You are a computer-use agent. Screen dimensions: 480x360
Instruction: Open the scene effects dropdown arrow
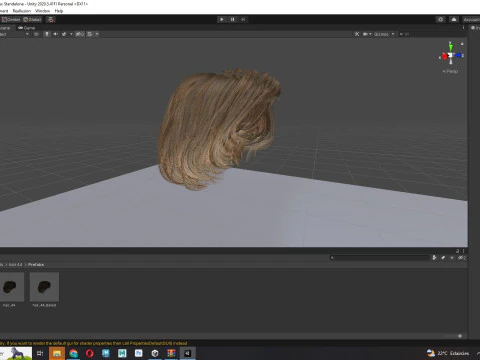pyautogui.click(x=71, y=34)
